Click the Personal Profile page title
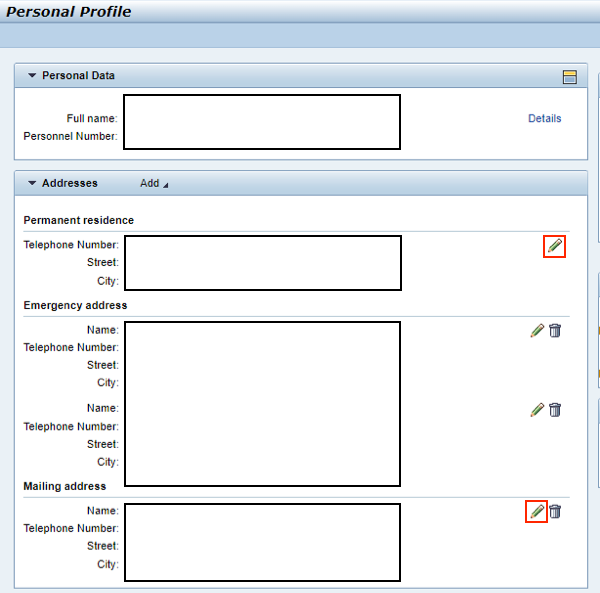 (x=69, y=11)
